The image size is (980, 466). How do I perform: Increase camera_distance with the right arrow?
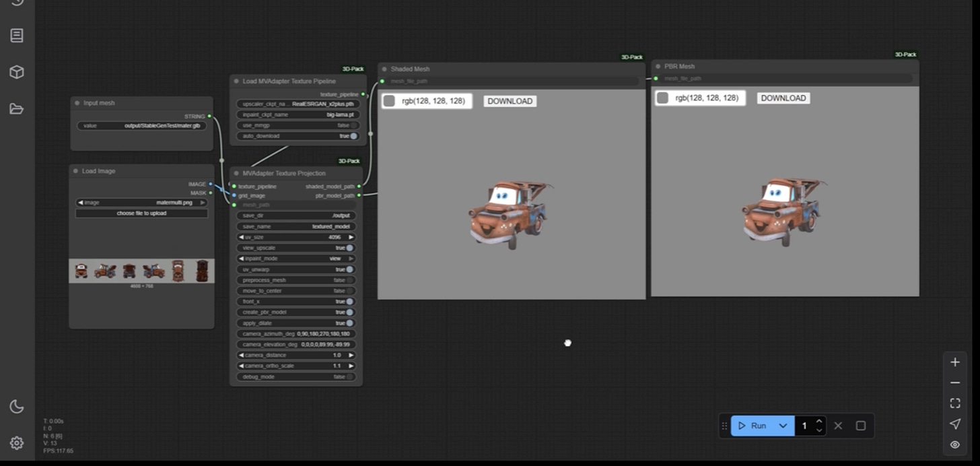coord(351,356)
